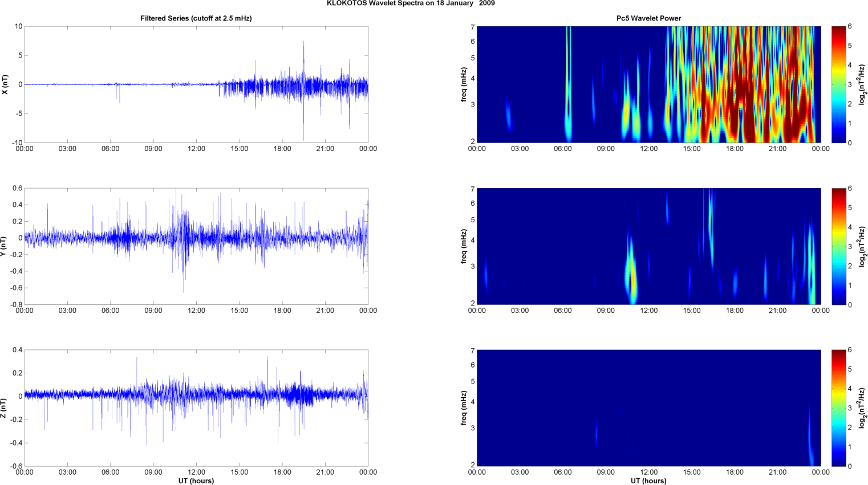Click the Z component filtered time series plot

(196, 408)
